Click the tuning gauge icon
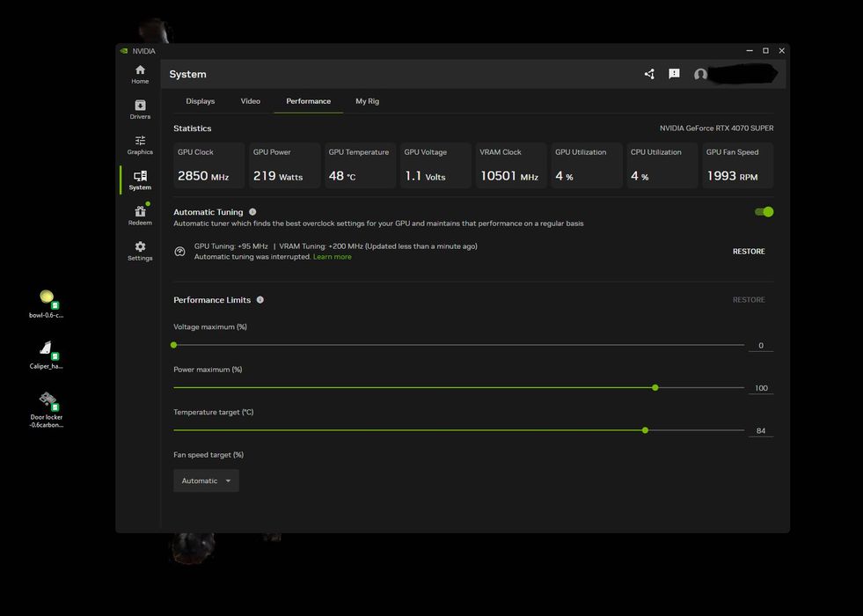Screen dimensions: 863x616 coord(180,252)
